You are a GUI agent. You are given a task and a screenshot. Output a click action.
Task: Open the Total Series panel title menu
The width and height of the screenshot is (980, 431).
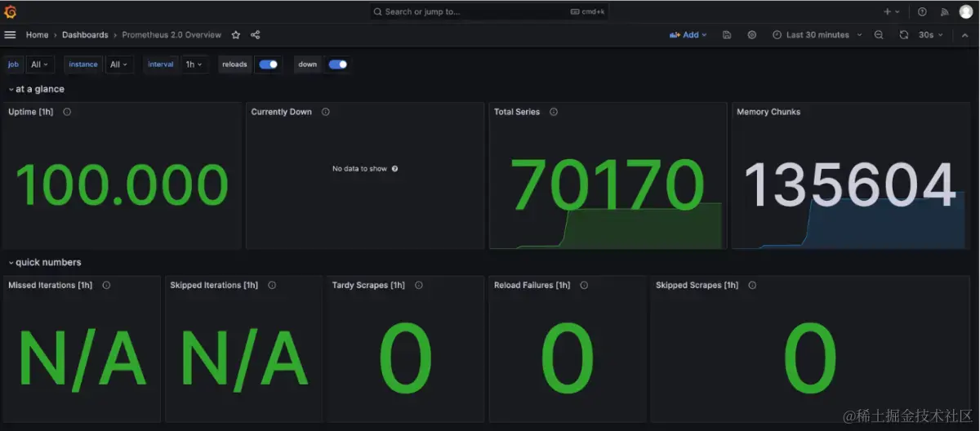[x=517, y=112]
